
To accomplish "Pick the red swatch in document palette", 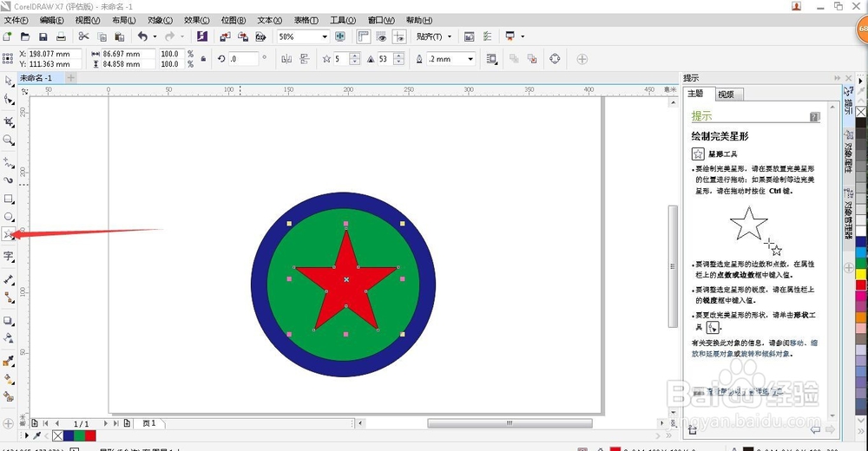I will click(90, 436).
